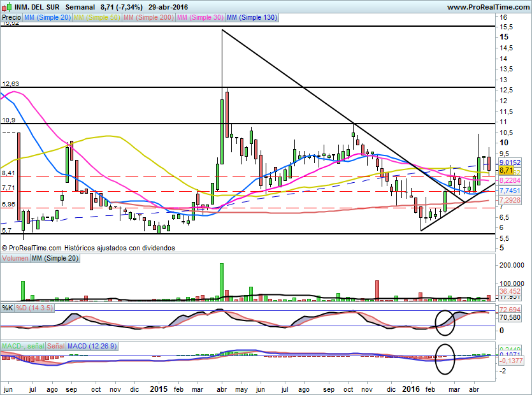
Task: Click the 72,694 stochastic value tag
Action: coord(510,310)
